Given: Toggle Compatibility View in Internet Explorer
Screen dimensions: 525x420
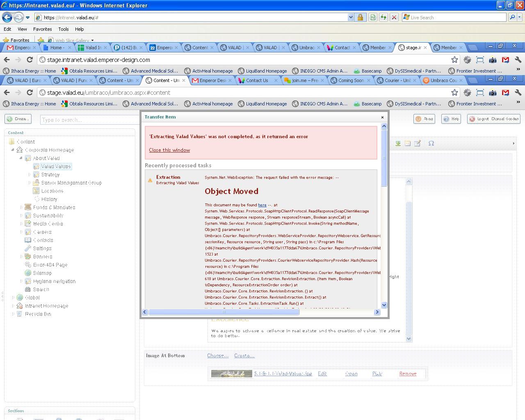Looking at the screenshot, I should pos(372,17).
